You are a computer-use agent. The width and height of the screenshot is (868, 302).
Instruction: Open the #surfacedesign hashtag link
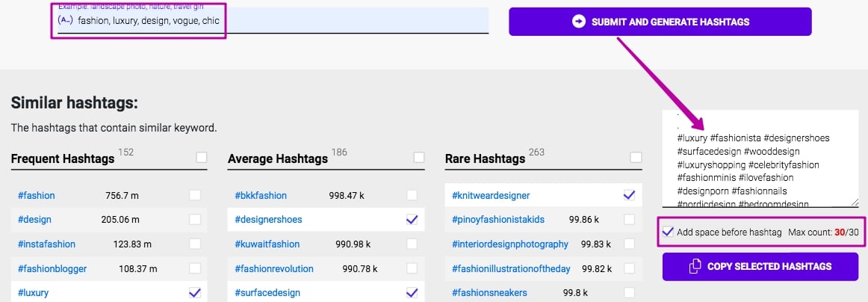pos(267,293)
